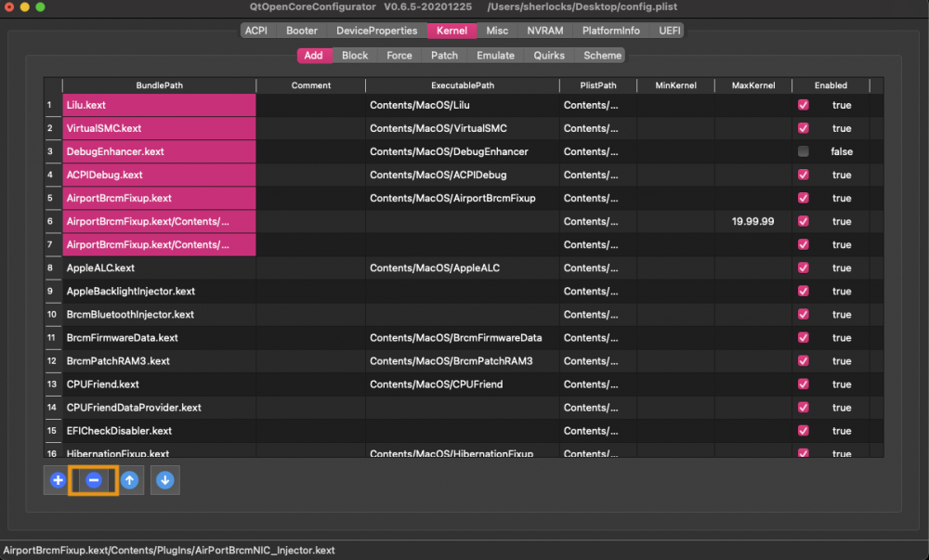Click the green zoom window button

pos(40,7)
